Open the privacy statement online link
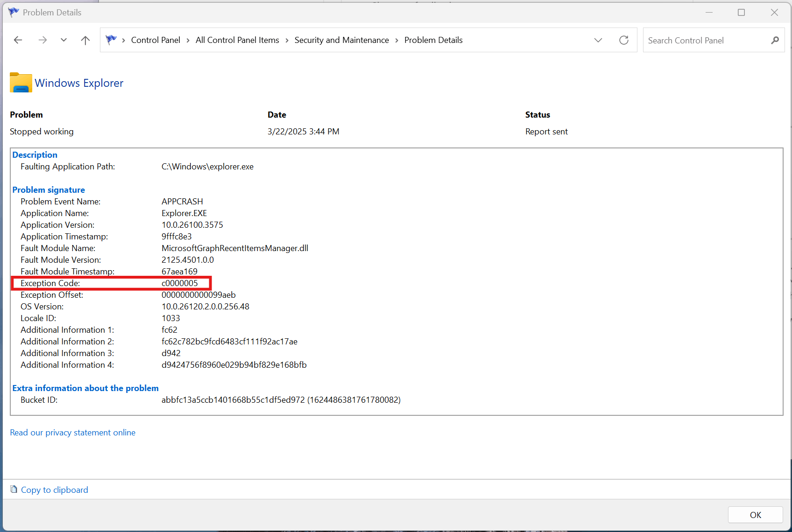 tap(73, 433)
